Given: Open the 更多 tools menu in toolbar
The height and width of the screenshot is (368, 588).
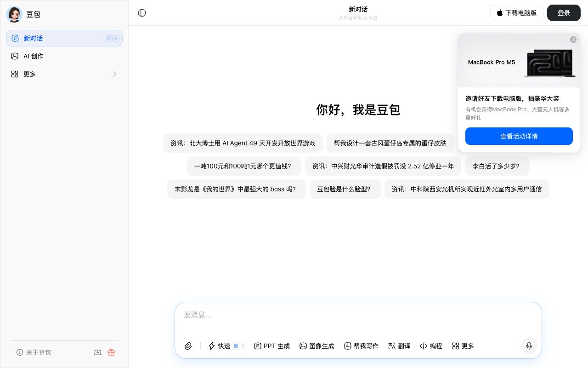Looking at the screenshot, I should tap(463, 346).
